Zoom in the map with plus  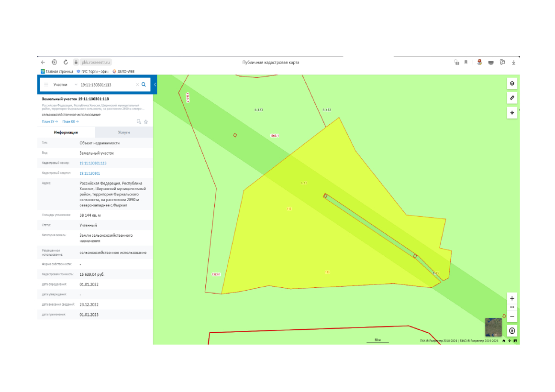pos(512,298)
